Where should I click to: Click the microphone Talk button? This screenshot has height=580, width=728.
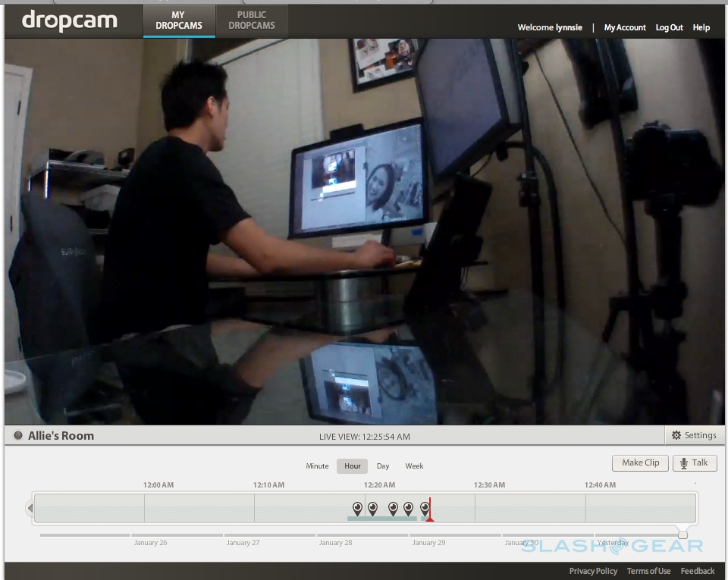tap(694, 462)
